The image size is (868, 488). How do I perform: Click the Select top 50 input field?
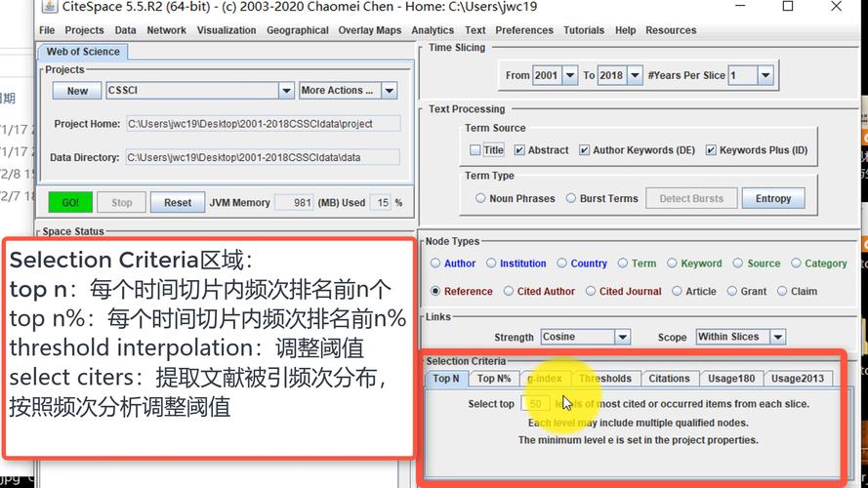coord(535,404)
